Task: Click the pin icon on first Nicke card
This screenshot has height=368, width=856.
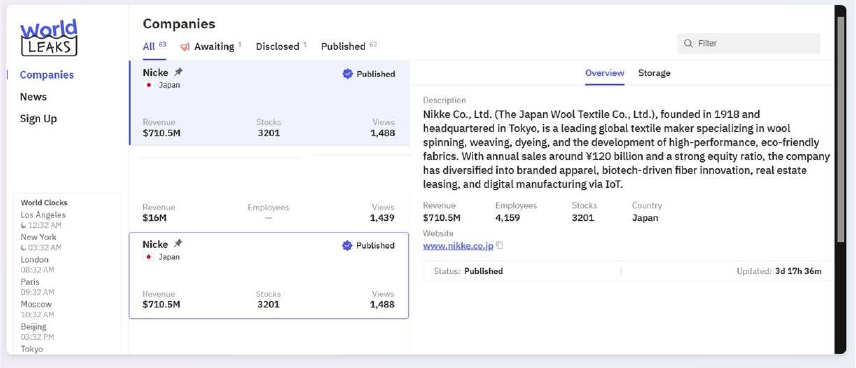Action: (x=178, y=72)
